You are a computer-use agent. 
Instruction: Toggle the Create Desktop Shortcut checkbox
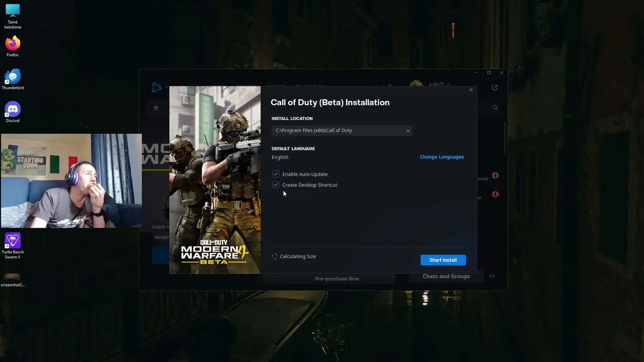pos(276,185)
